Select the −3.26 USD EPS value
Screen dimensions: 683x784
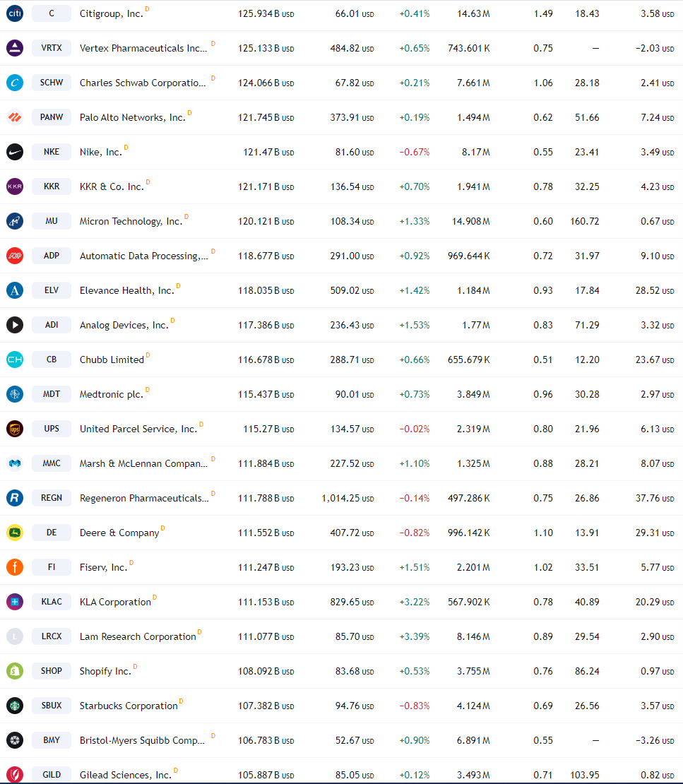[x=655, y=740]
